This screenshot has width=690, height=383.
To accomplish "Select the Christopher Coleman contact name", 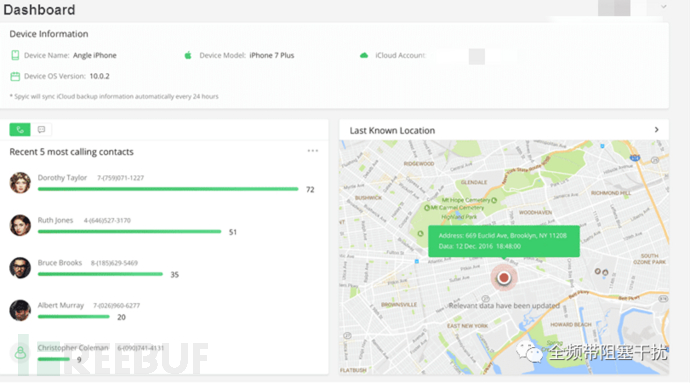I will (x=73, y=348).
